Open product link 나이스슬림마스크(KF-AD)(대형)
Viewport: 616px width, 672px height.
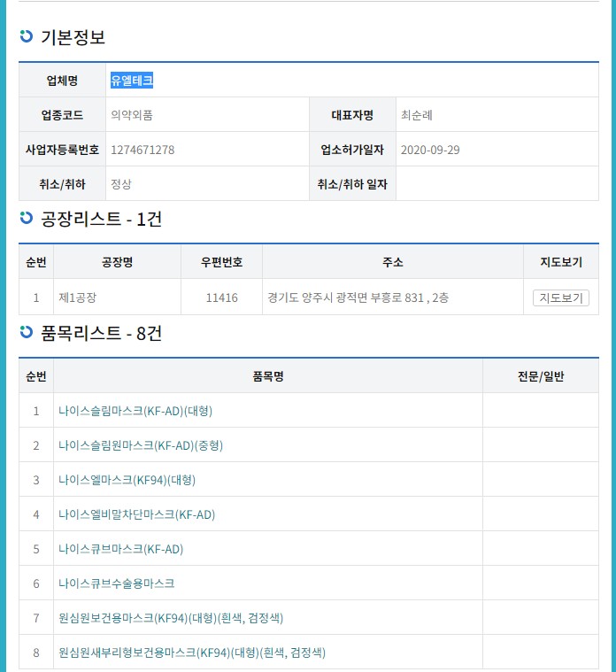point(135,411)
